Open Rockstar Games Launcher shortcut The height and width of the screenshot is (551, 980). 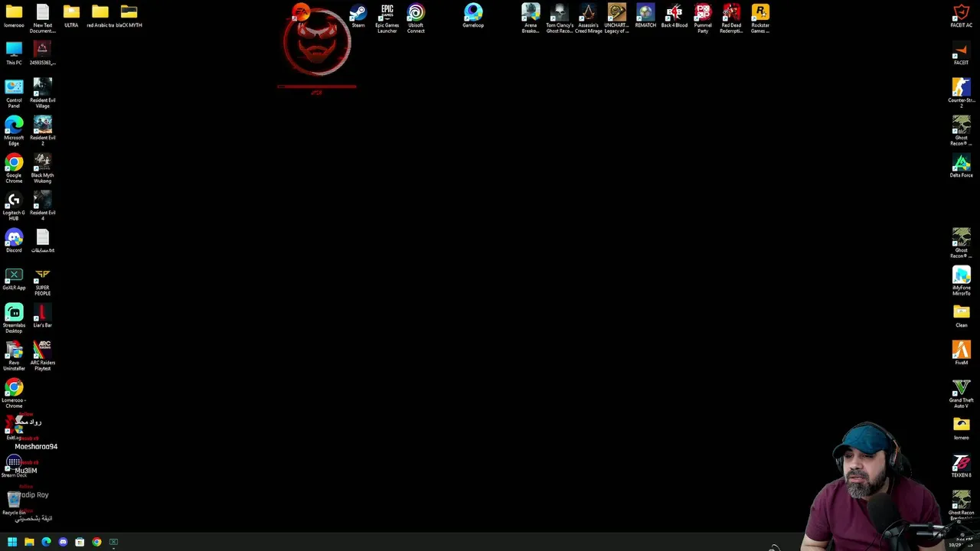click(x=760, y=18)
